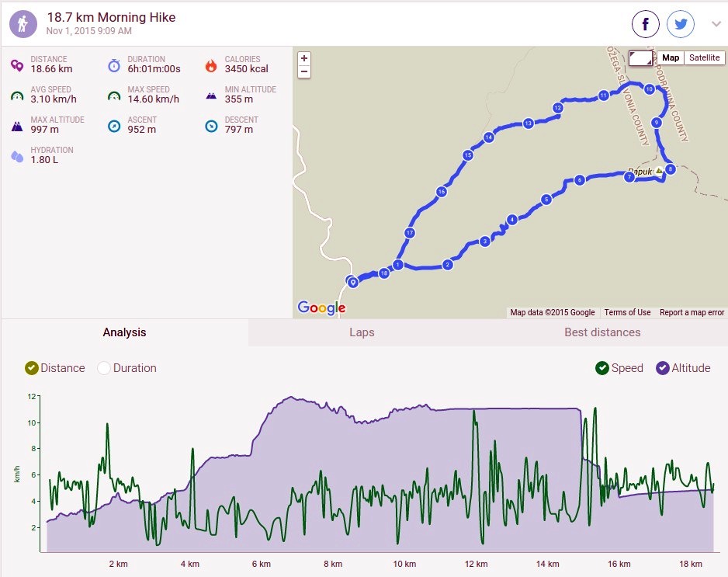
Task: Open the Best distances tab
Action: coord(602,332)
